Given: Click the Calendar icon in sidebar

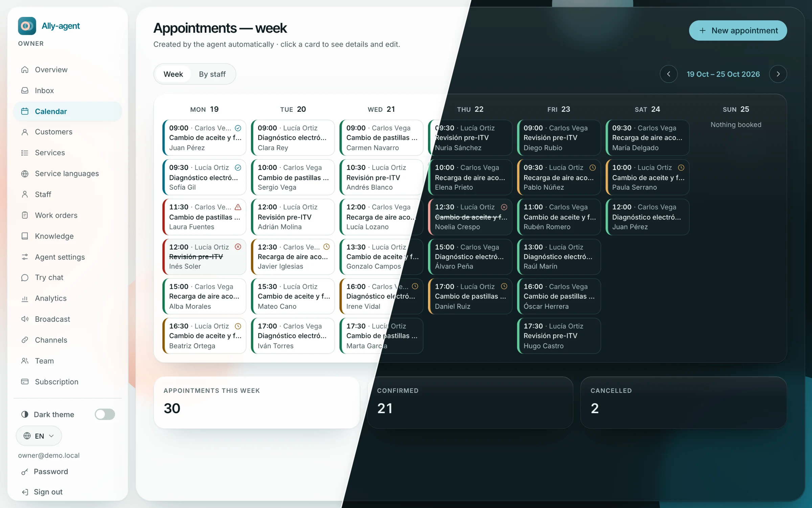Looking at the screenshot, I should (x=25, y=111).
